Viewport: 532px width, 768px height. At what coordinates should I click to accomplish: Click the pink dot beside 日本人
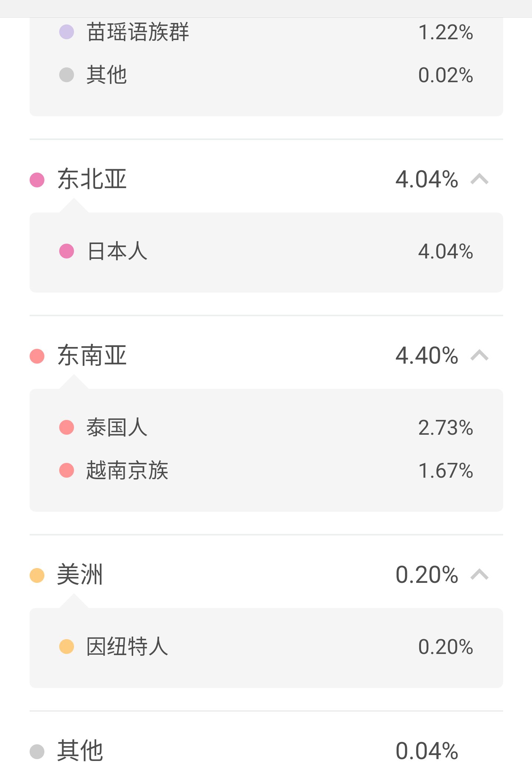pyautogui.click(x=67, y=251)
